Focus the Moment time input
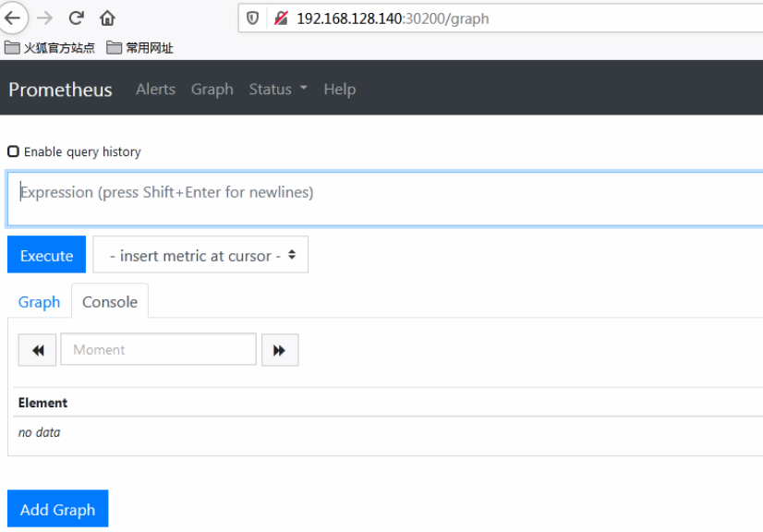The width and height of the screenshot is (763, 532). [x=158, y=349]
